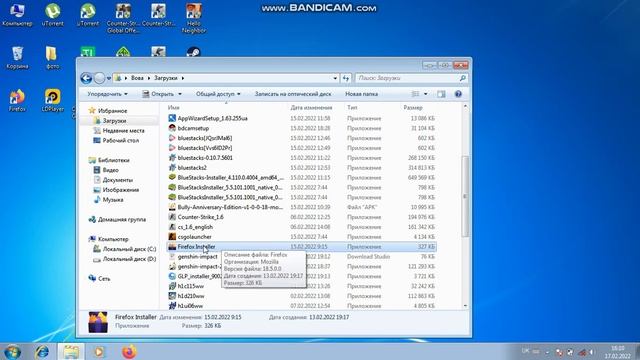The height and width of the screenshot is (360, 640).
Task: Open Локальный диск (D:)
Action: coord(129,259)
